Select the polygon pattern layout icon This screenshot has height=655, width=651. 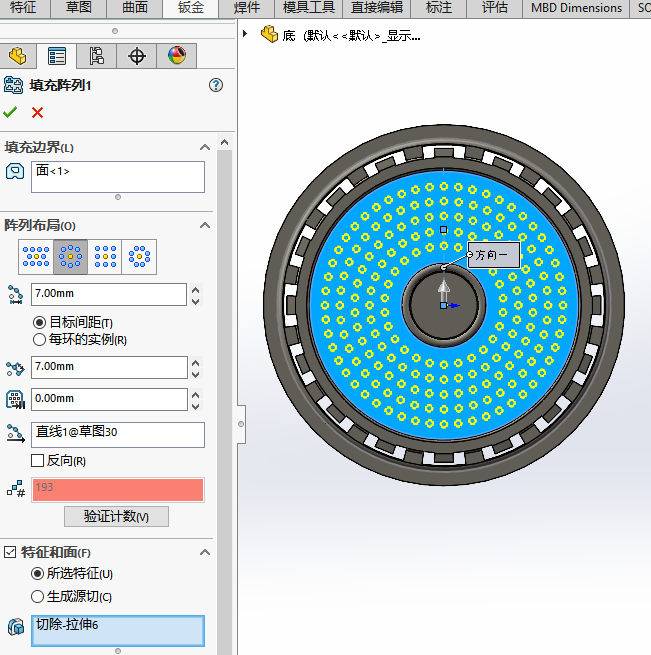139,256
